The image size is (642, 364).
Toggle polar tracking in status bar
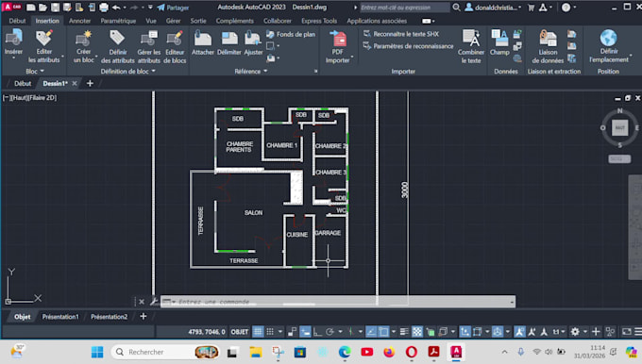[329, 332]
